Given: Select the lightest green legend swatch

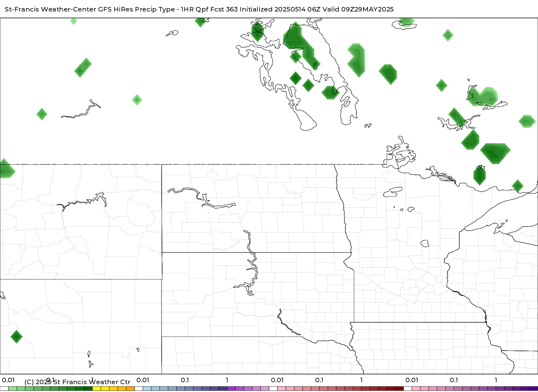Looking at the screenshot, I should tap(13, 389).
